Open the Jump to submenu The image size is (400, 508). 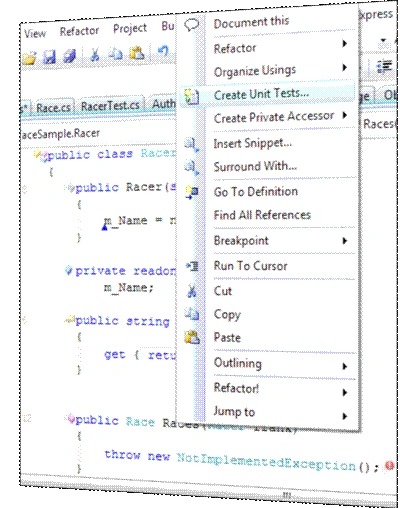pos(234,412)
